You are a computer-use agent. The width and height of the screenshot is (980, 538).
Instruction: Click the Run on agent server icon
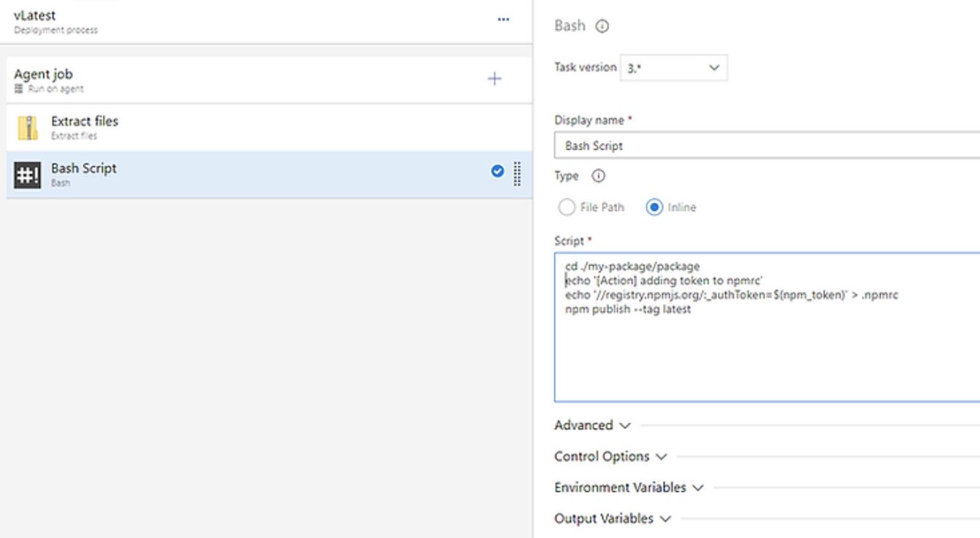pos(18,89)
